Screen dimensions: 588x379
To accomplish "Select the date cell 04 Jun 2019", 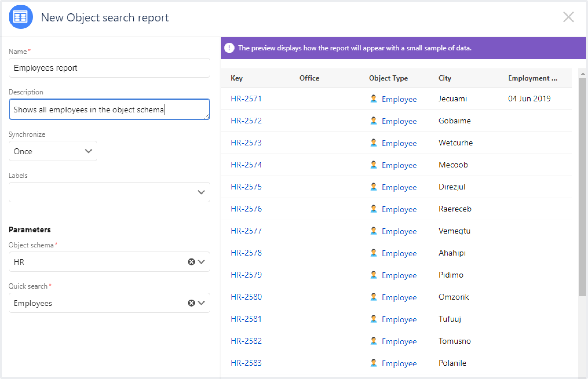I will 529,99.
